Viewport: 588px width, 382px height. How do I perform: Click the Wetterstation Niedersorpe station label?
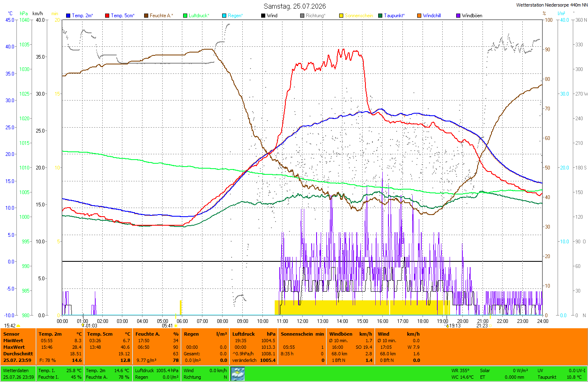[x=552, y=5]
